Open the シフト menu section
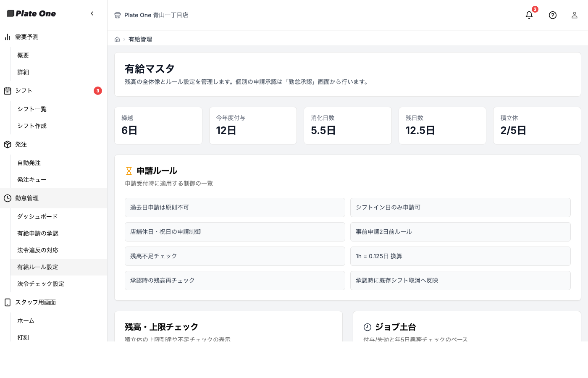Viewport: 588px width, 378px height. 54,91
